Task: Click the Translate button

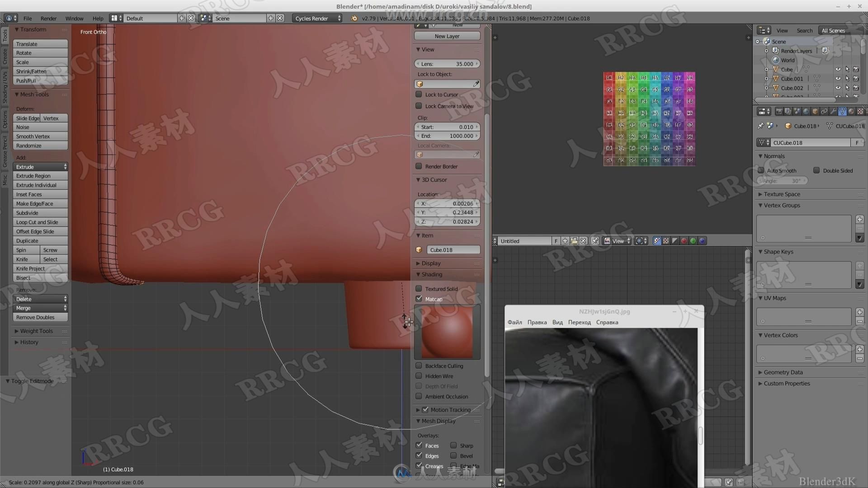Action: (40, 44)
